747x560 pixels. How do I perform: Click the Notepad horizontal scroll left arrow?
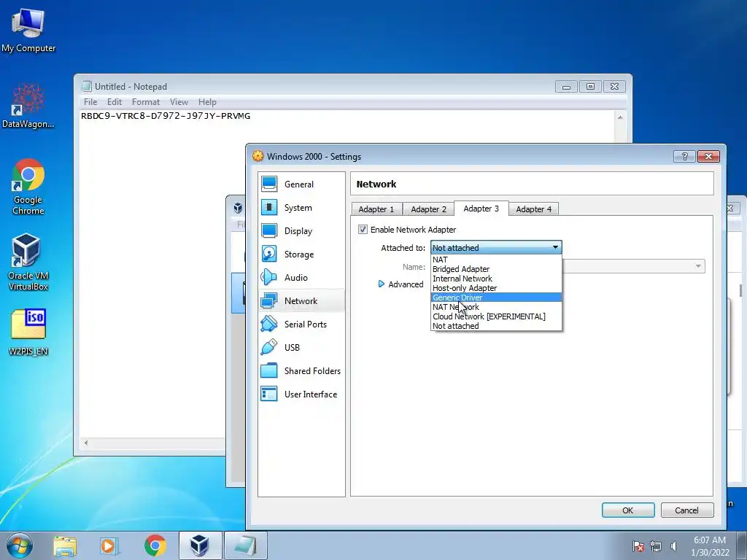pyautogui.click(x=86, y=443)
